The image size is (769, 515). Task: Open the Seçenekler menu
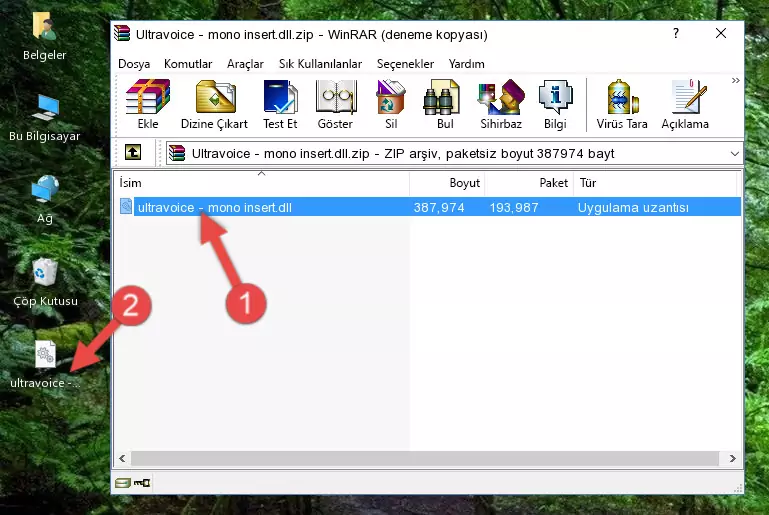coord(405,64)
